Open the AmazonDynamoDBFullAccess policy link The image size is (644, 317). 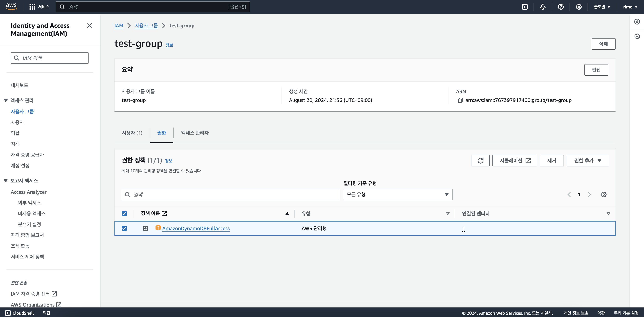point(196,228)
